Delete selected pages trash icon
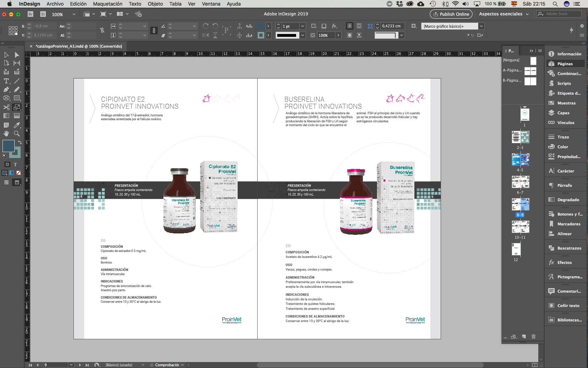Viewport: 588px width, 368px height. coord(534,336)
